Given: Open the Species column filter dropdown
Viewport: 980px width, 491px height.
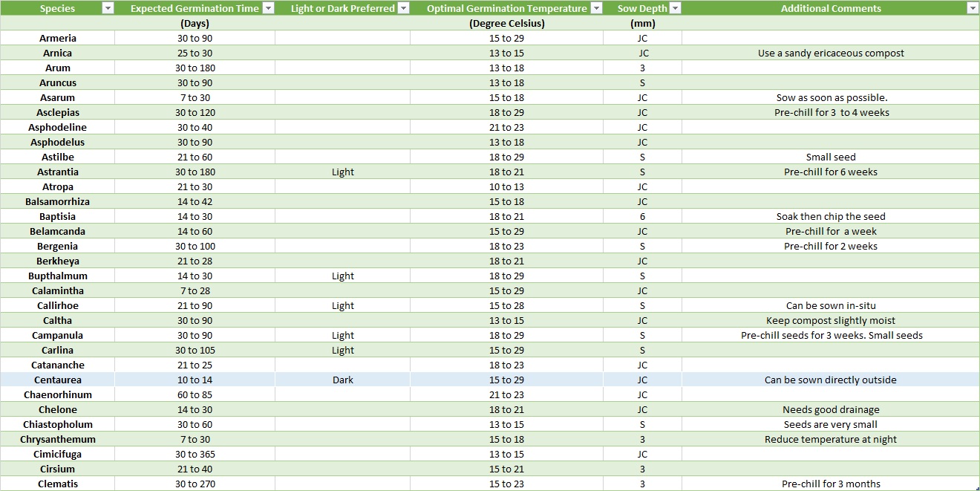Looking at the screenshot, I should [108, 8].
